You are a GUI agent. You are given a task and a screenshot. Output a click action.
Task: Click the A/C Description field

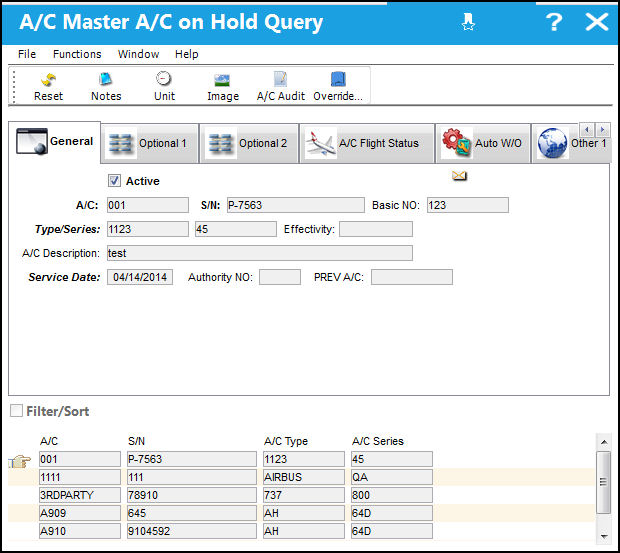pos(260,253)
